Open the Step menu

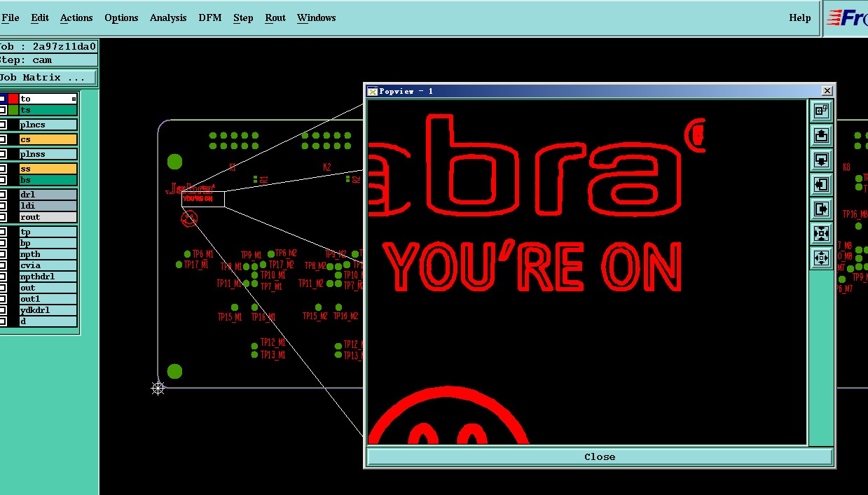[243, 18]
